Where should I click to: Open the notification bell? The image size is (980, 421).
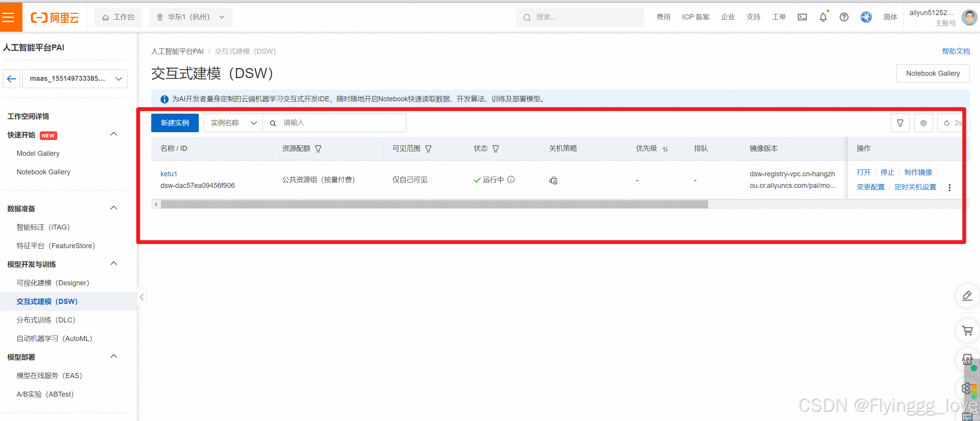(x=823, y=17)
